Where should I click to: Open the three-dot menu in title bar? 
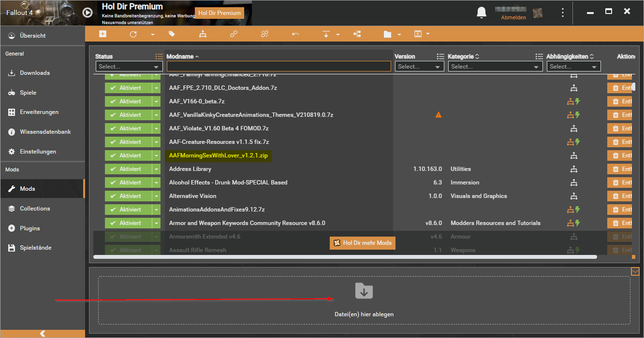pyautogui.click(x=562, y=13)
